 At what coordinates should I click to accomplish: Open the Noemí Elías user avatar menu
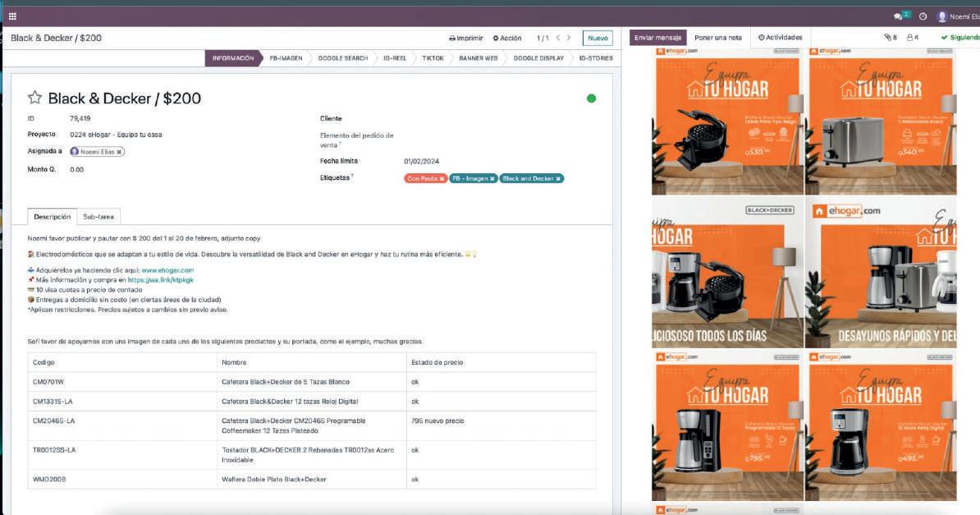[x=958, y=17]
